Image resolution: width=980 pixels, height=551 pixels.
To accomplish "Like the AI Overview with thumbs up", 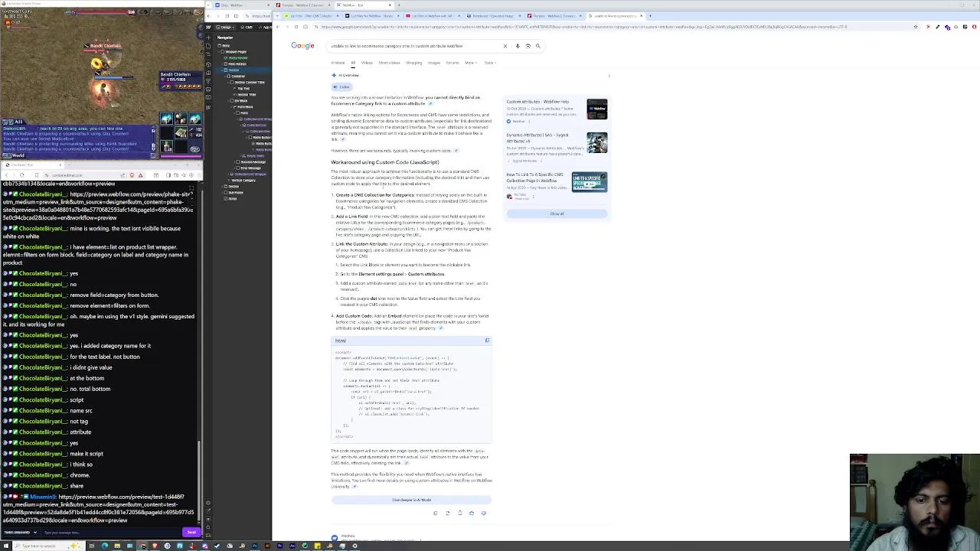I will [x=472, y=513].
